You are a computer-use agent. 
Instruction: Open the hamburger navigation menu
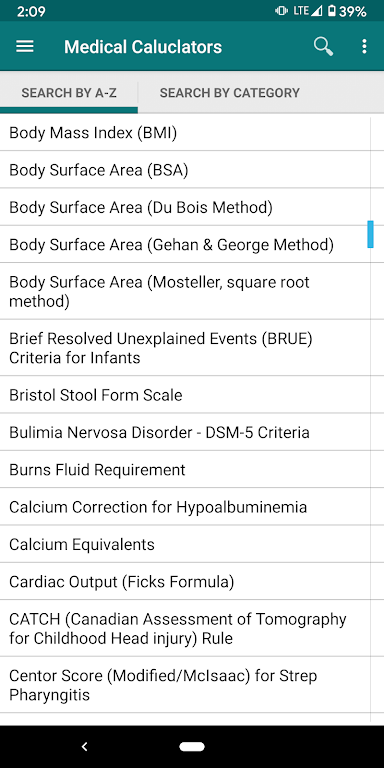point(25,47)
